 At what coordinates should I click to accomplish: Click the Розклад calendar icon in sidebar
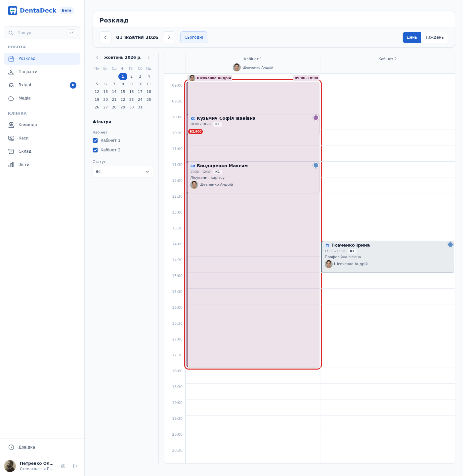[11, 59]
